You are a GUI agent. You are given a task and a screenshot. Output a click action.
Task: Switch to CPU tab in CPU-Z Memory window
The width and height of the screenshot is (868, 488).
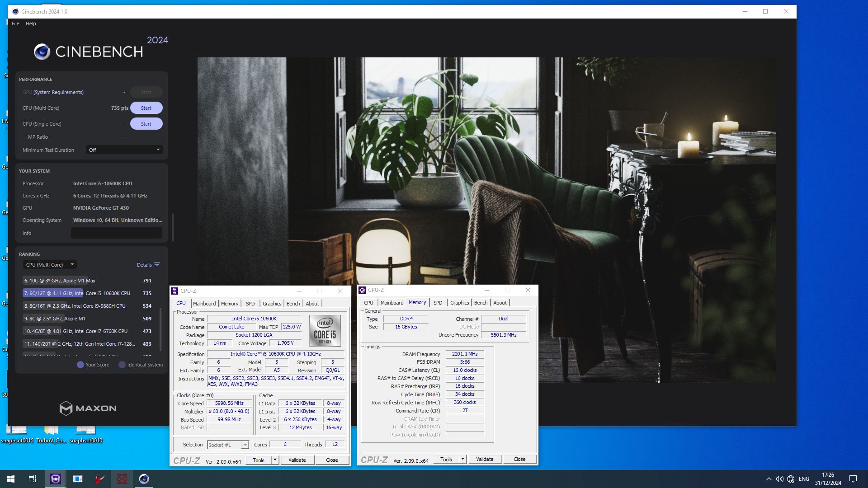(369, 303)
